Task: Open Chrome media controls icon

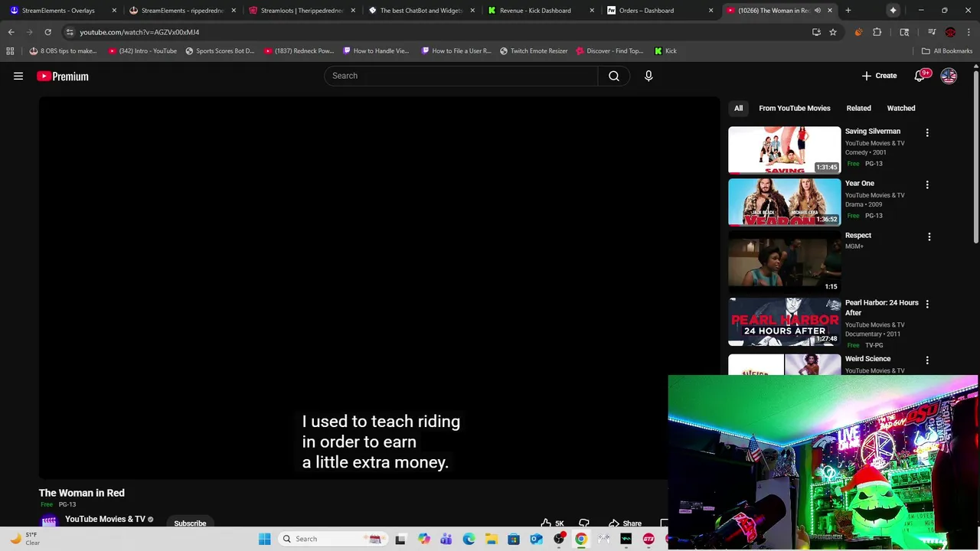Action: tap(932, 32)
